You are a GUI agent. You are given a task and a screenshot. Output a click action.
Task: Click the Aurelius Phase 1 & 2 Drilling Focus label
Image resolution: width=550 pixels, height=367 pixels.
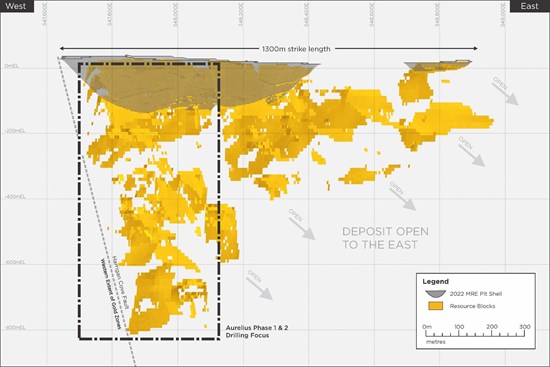(x=257, y=332)
